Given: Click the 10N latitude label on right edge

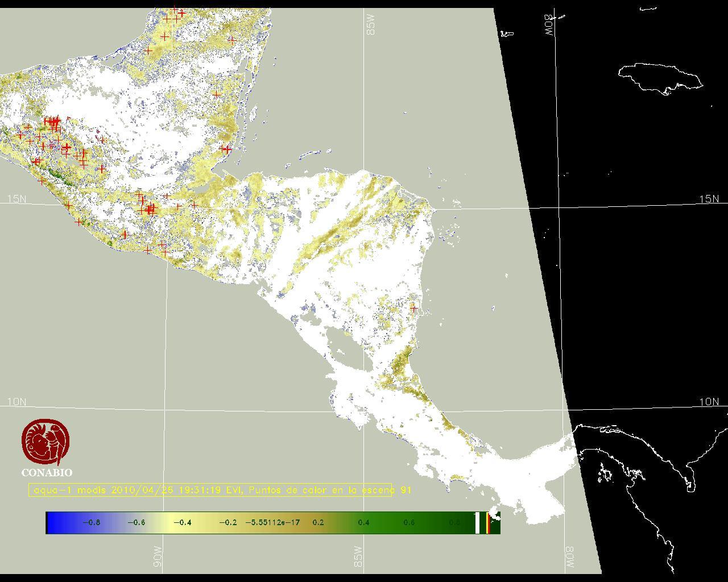Looking at the screenshot, I should point(709,402).
